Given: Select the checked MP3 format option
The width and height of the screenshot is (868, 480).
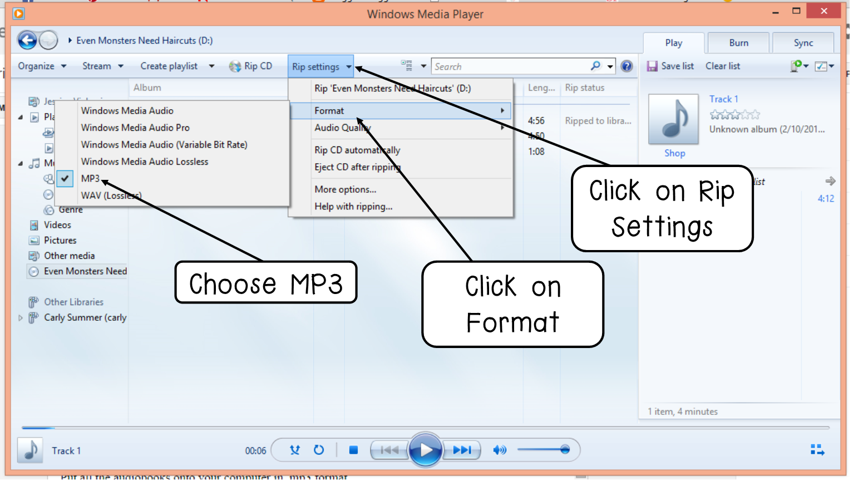Looking at the screenshot, I should 90,178.
